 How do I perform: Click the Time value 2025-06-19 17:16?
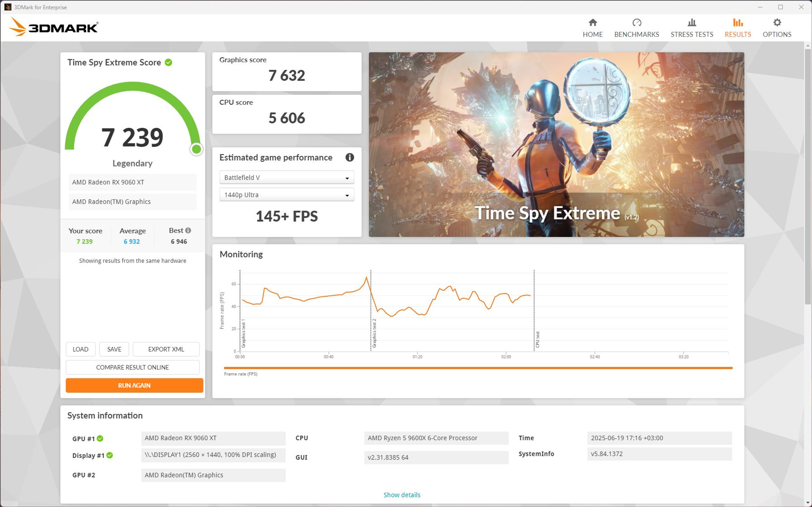[659, 438]
